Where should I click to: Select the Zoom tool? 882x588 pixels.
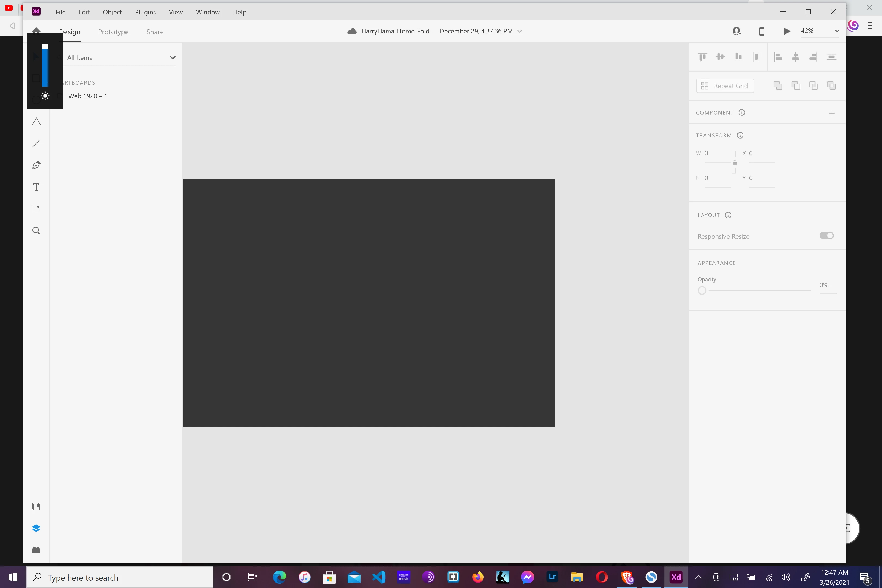pyautogui.click(x=36, y=231)
